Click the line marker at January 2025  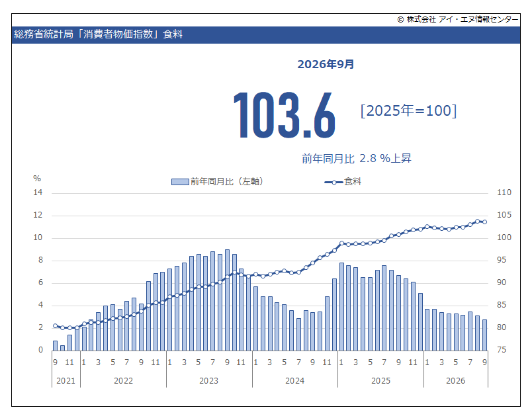[x=341, y=243]
